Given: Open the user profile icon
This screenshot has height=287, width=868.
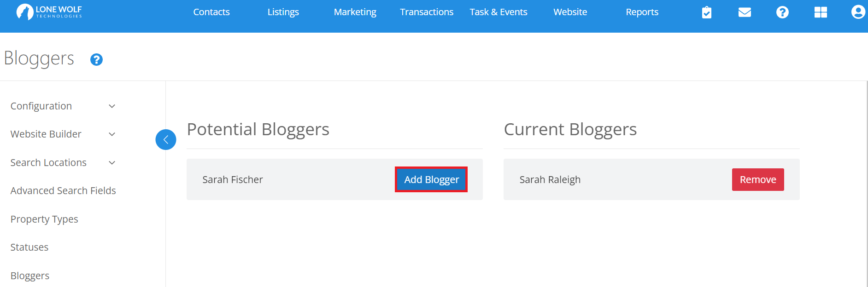Looking at the screenshot, I should coord(857,11).
